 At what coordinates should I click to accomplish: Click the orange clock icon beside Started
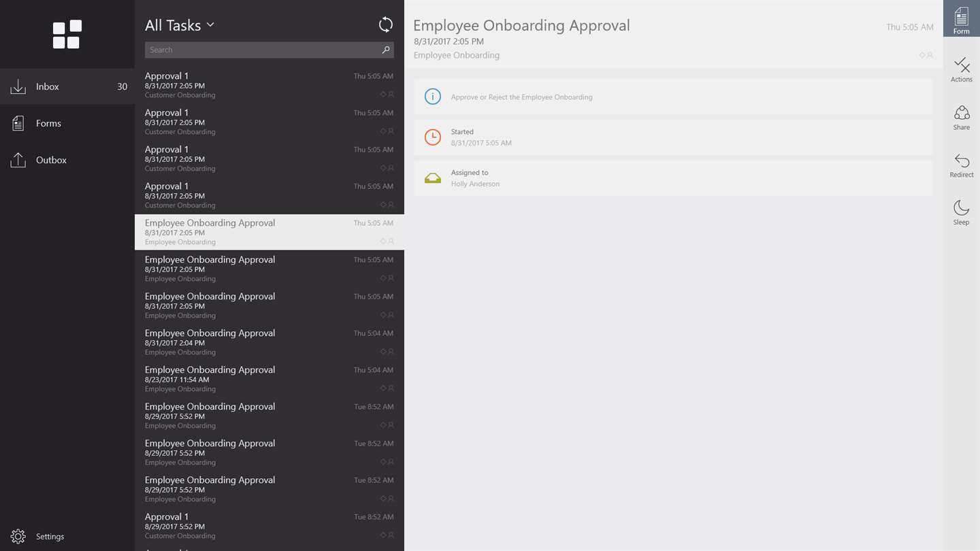pyautogui.click(x=432, y=137)
